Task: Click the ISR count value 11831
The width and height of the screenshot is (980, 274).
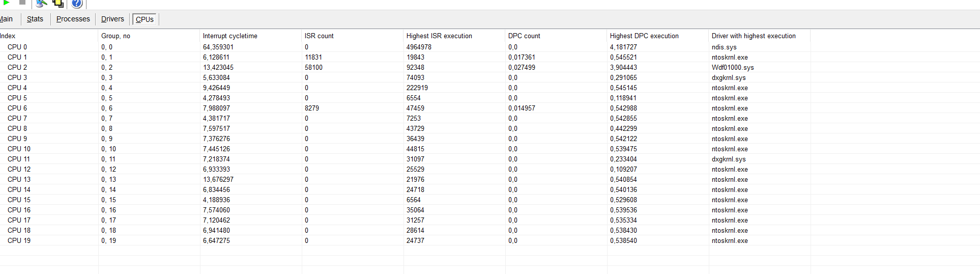Action: (313, 57)
